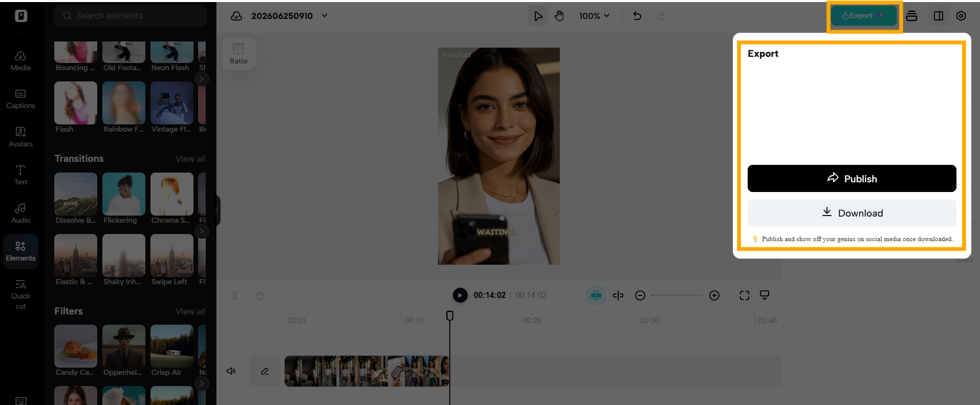Screen dimensions: 980x405
Task: Select the video clip on the timeline
Action: click(x=367, y=371)
